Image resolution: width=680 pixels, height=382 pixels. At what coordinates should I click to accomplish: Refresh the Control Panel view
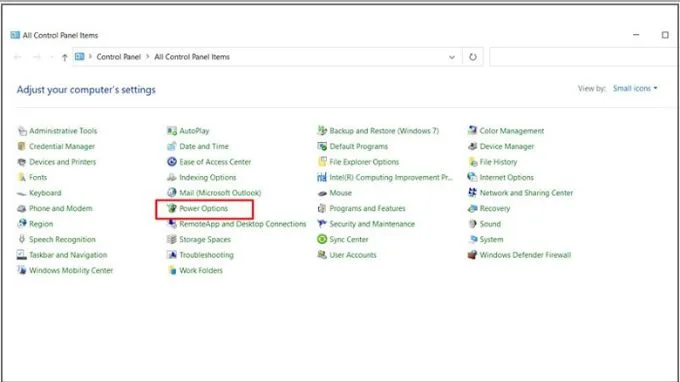coord(473,57)
